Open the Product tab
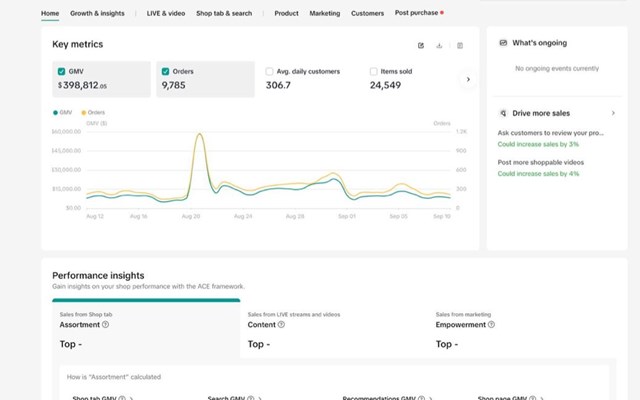 pyautogui.click(x=286, y=13)
